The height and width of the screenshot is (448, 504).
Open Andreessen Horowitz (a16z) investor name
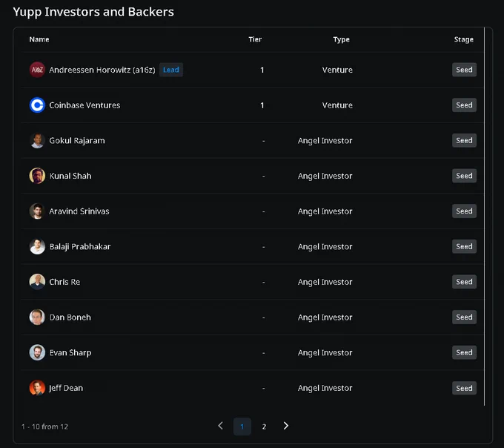click(102, 70)
